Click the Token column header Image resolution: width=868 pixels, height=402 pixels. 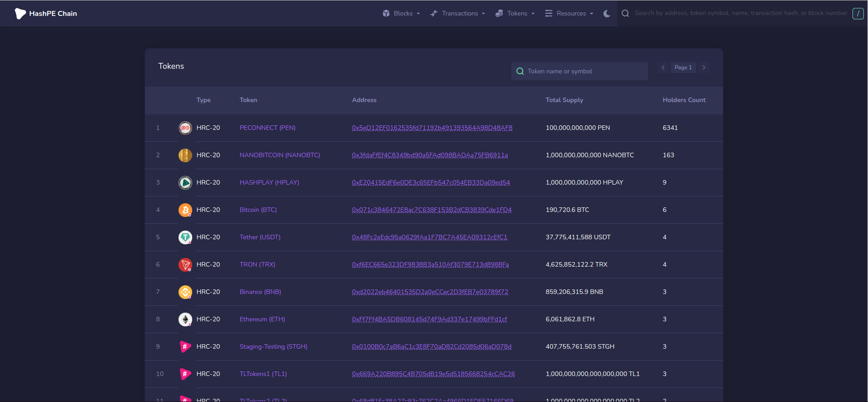248,100
